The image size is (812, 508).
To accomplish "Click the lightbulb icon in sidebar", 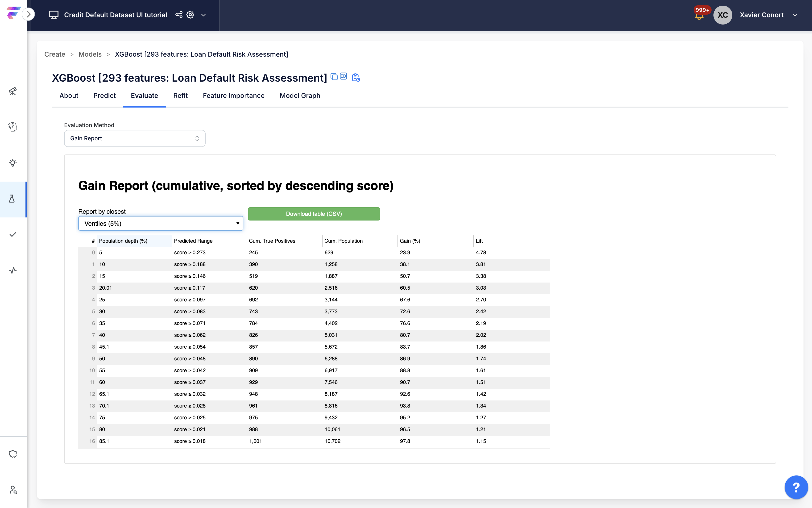I will (13, 163).
